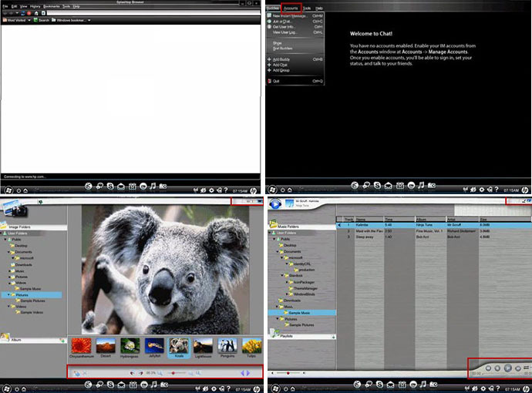Click the music note launcher icon below chat window

click(x=421, y=185)
